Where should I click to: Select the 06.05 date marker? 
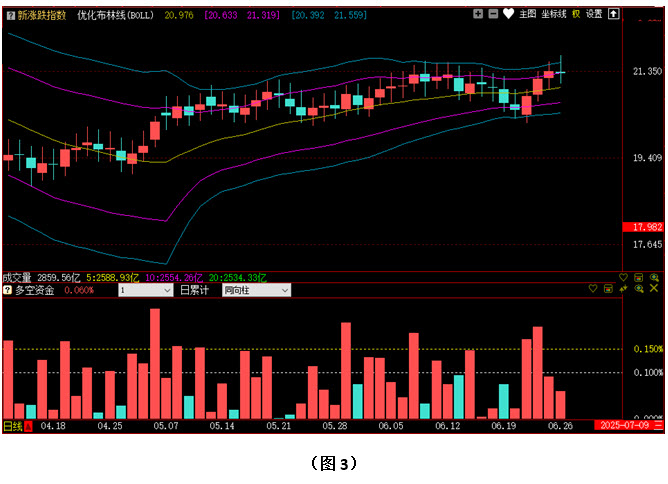(391, 426)
